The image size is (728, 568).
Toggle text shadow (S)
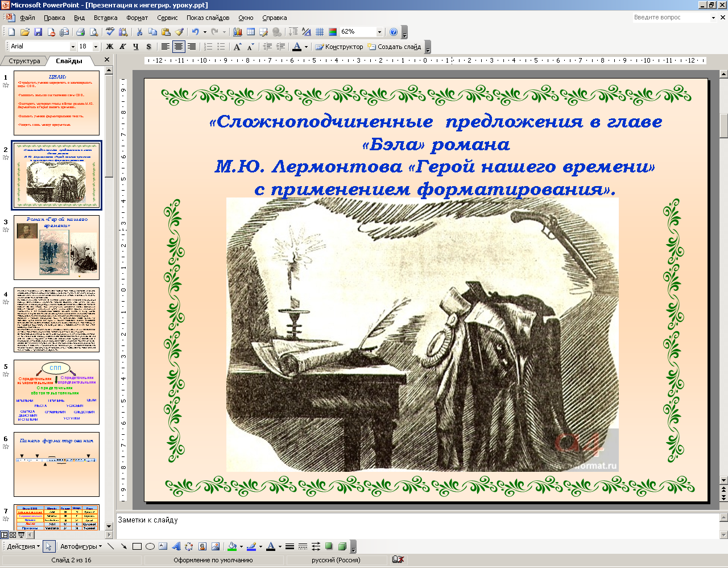148,47
